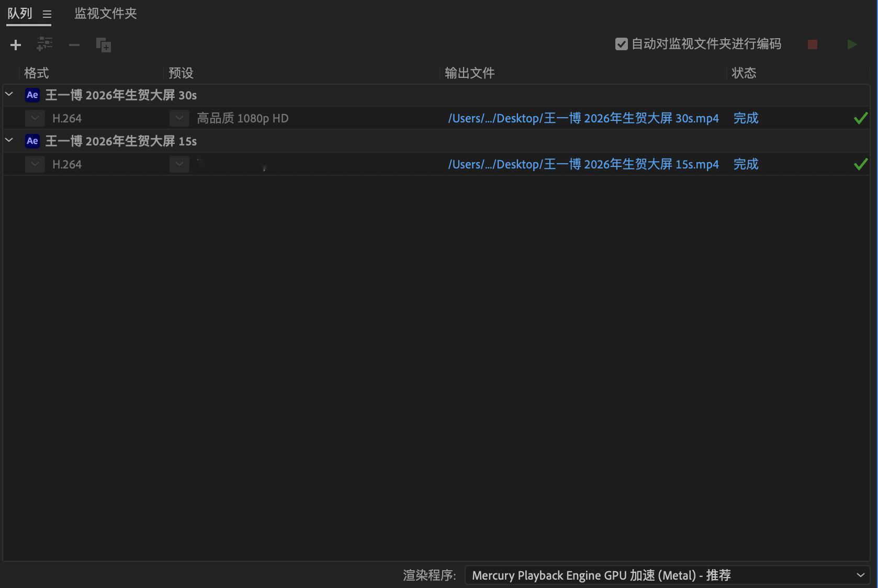Open the 队列 panel menu icon
878x588 pixels.
[x=47, y=14]
